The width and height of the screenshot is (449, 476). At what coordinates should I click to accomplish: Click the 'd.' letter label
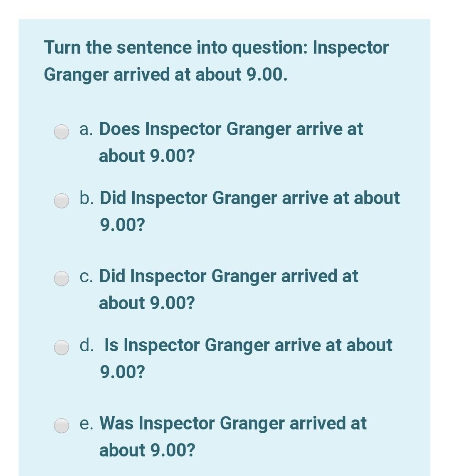(x=87, y=345)
